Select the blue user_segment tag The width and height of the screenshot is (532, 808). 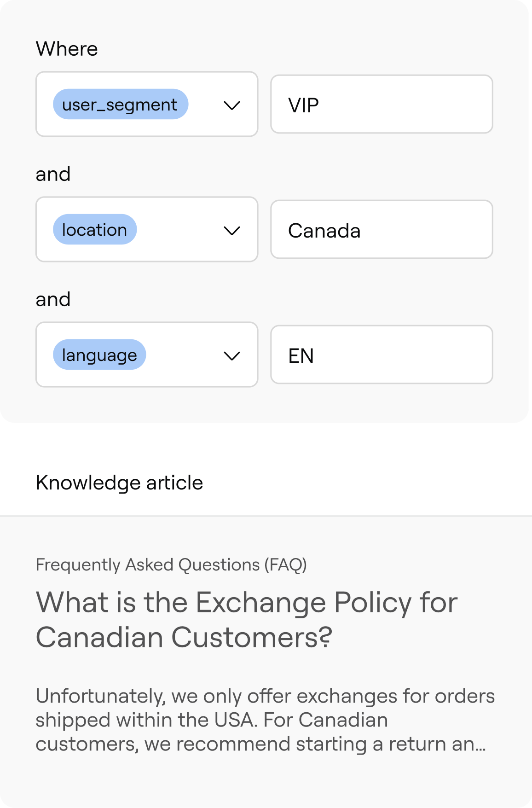[120, 105]
